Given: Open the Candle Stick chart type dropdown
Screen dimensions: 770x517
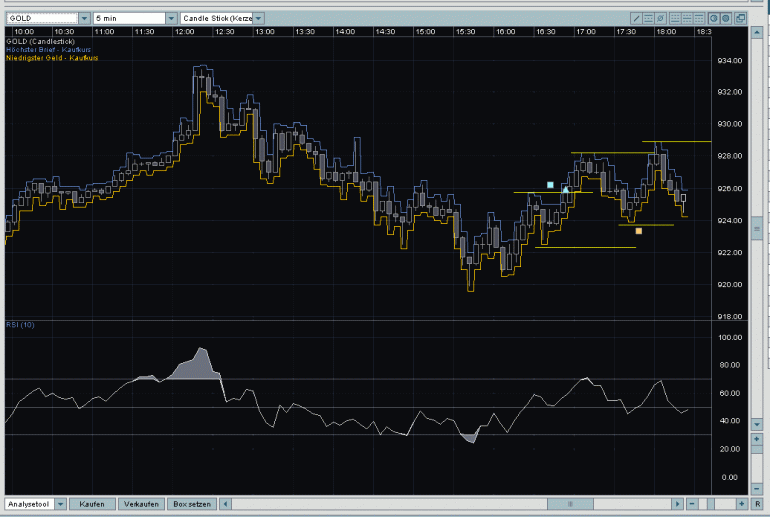Looking at the screenshot, I should point(259,19).
